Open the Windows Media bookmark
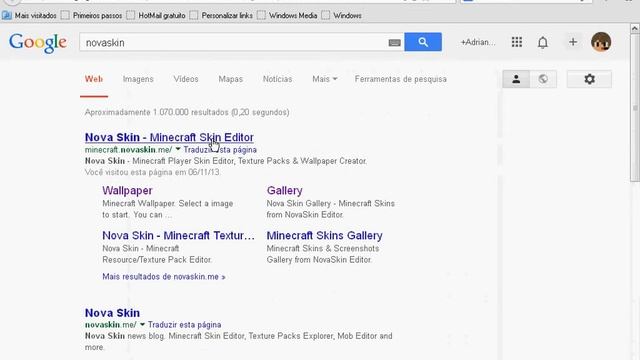The image size is (640, 360). (287, 16)
